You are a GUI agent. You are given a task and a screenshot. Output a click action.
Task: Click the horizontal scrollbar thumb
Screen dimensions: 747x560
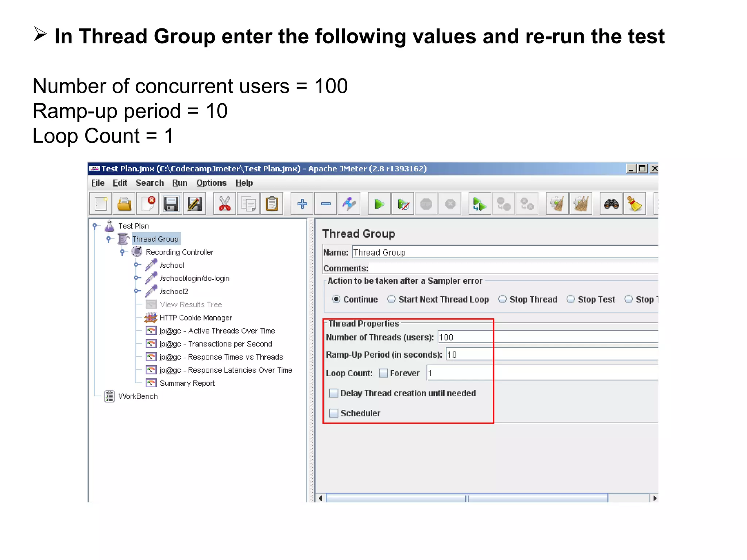click(x=467, y=498)
